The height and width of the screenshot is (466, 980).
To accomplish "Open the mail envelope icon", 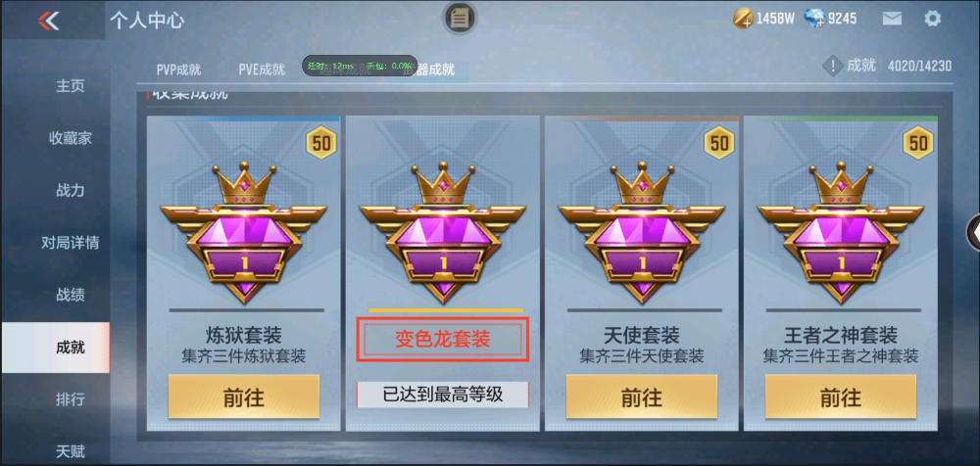I will click(892, 19).
